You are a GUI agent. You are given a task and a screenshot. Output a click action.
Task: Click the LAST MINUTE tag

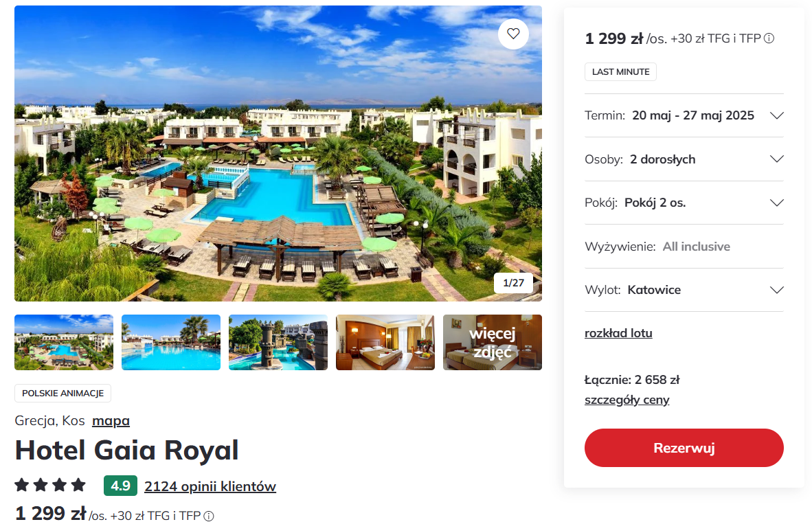[x=620, y=72]
